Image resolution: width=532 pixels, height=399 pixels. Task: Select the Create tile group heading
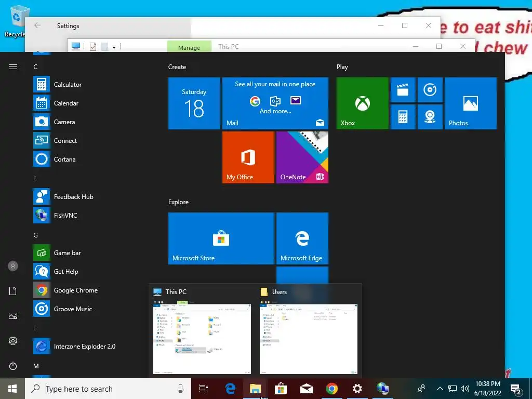[x=177, y=67]
